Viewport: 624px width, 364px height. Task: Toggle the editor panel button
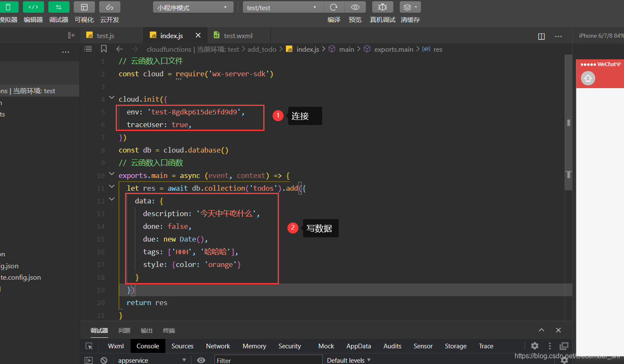coord(33,7)
